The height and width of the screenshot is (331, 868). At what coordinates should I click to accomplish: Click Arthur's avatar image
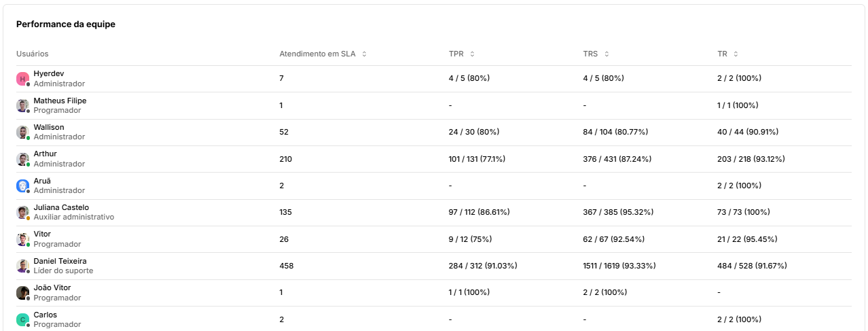pyautogui.click(x=22, y=159)
